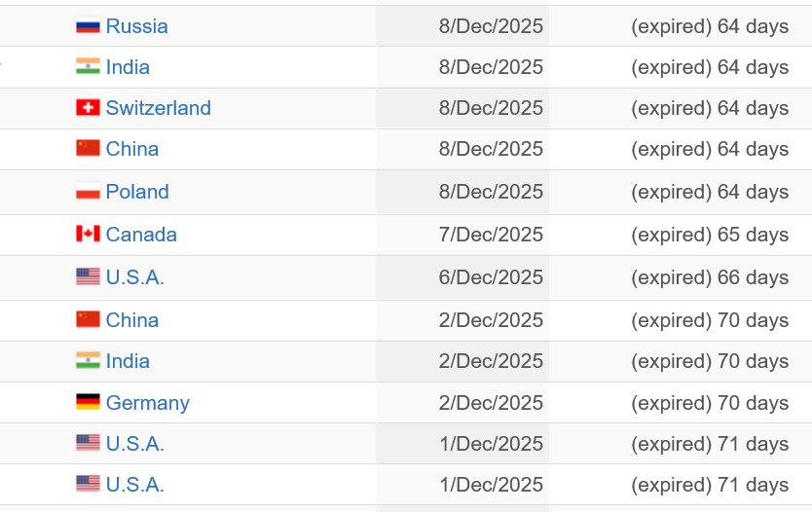Follow the Poland country link

[x=137, y=192]
